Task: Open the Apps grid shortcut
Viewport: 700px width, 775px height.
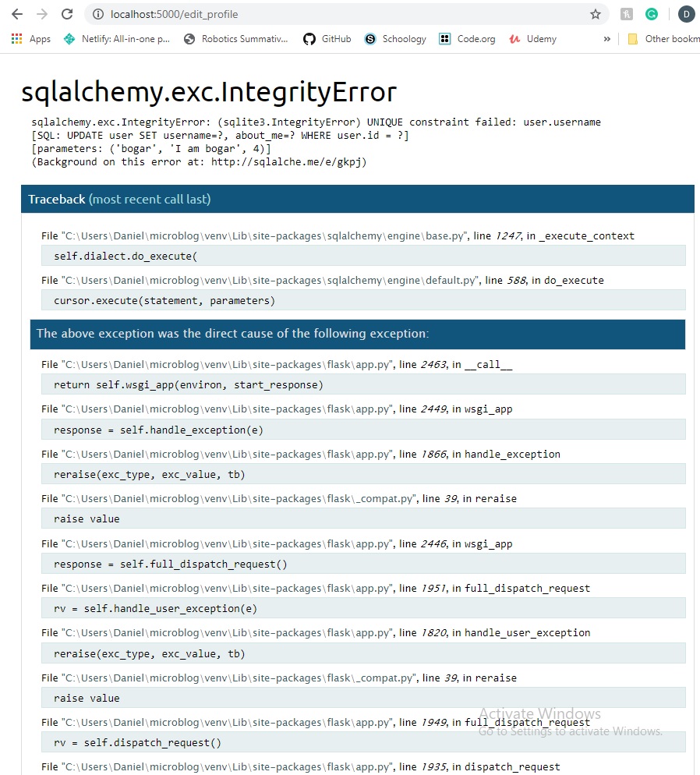Action: [x=31, y=39]
